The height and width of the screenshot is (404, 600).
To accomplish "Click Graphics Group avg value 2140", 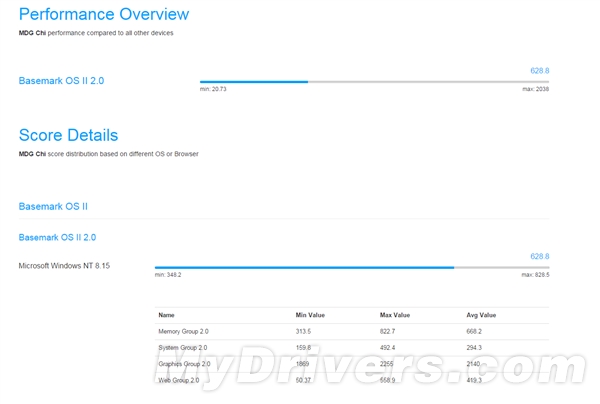I will click(x=473, y=364).
